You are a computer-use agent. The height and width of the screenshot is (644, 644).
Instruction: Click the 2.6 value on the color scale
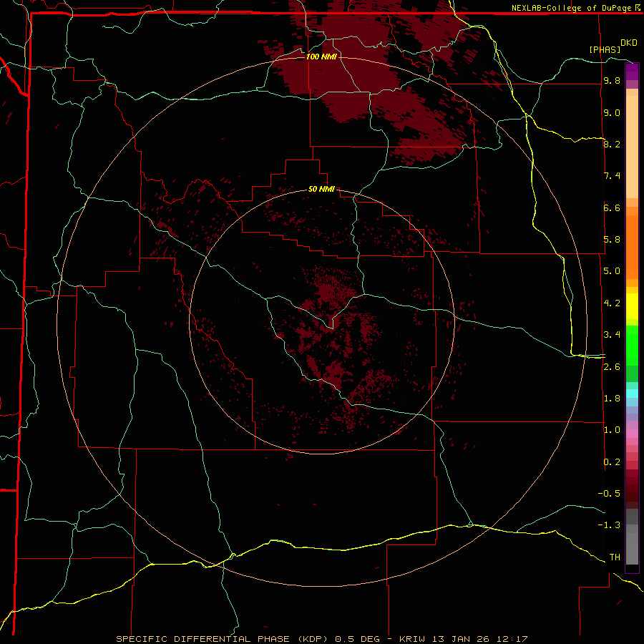612,367
